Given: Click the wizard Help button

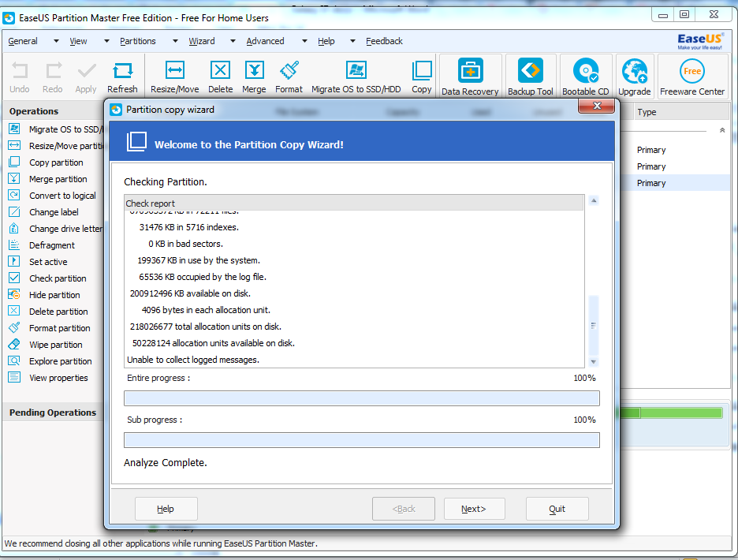Looking at the screenshot, I should (x=166, y=509).
